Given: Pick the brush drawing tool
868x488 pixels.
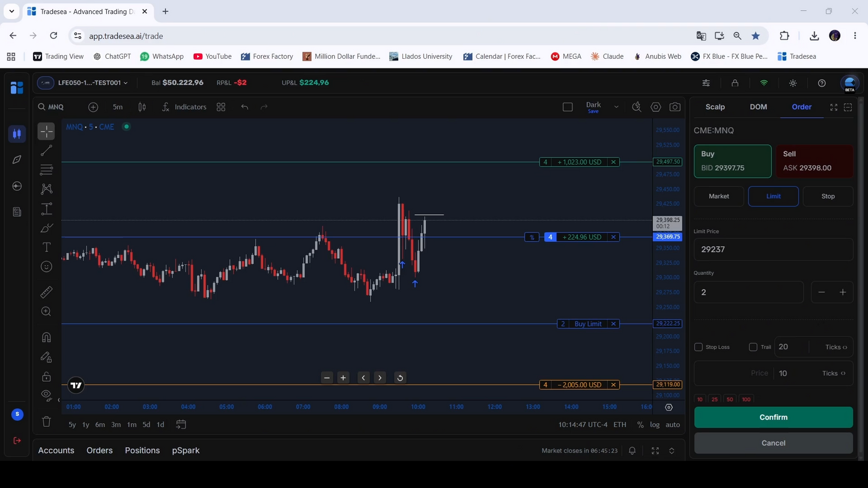Looking at the screenshot, I should [x=46, y=228].
